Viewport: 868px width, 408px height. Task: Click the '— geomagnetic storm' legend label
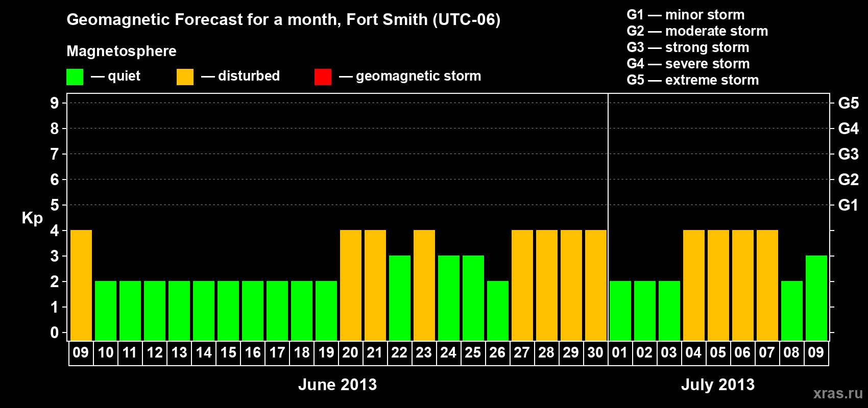coord(410,76)
